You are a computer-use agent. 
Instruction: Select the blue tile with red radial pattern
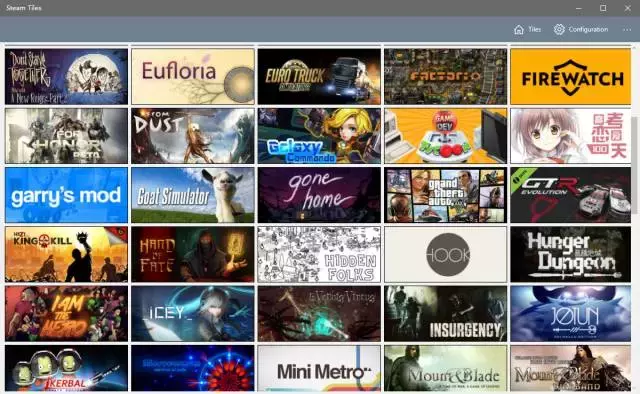(193, 368)
